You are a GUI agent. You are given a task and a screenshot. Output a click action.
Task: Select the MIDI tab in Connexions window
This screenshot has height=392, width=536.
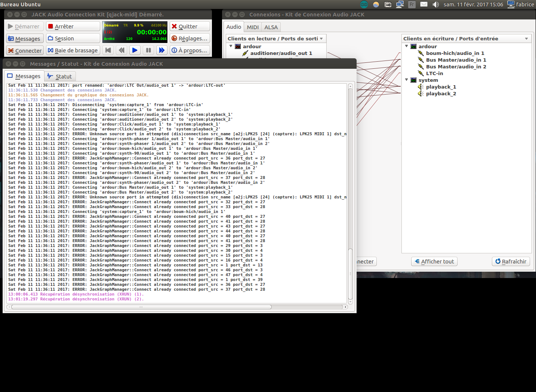point(253,27)
